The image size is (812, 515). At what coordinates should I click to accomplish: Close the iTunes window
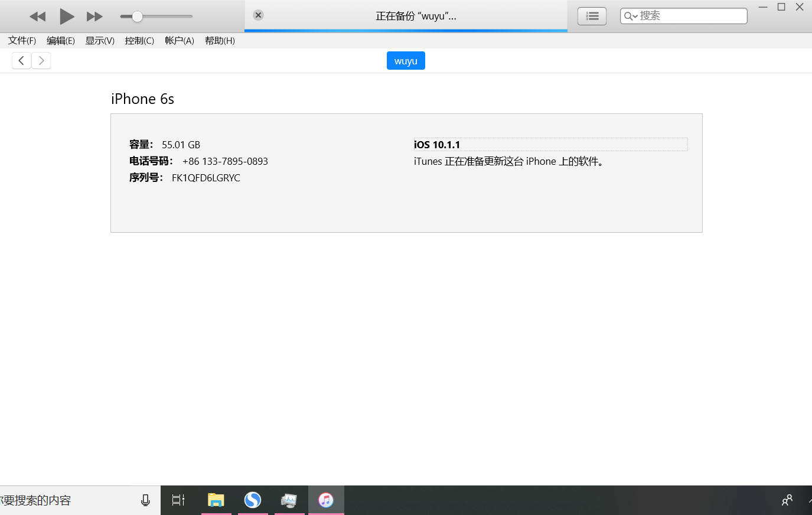tap(800, 7)
